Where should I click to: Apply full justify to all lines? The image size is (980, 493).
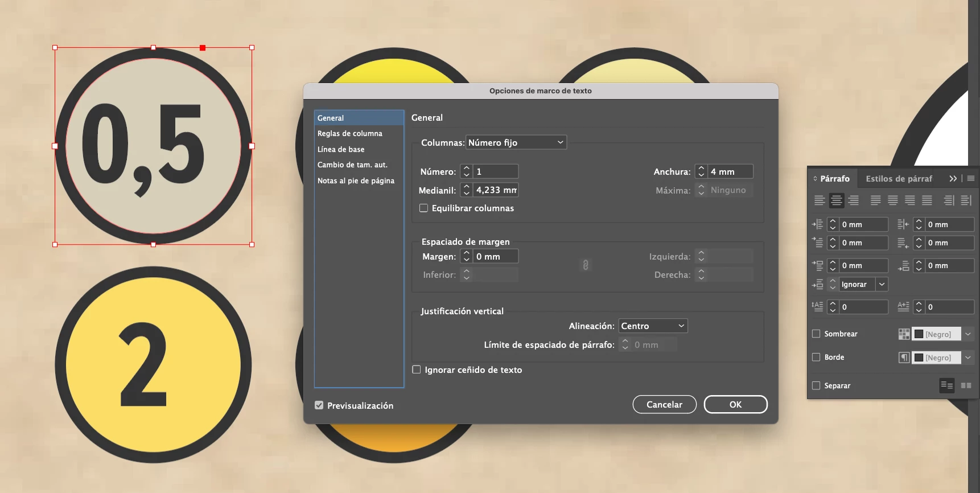(927, 200)
